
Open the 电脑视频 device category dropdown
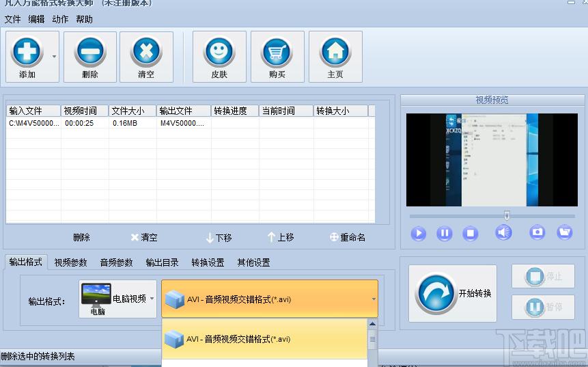pyautogui.click(x=117, y=299)
